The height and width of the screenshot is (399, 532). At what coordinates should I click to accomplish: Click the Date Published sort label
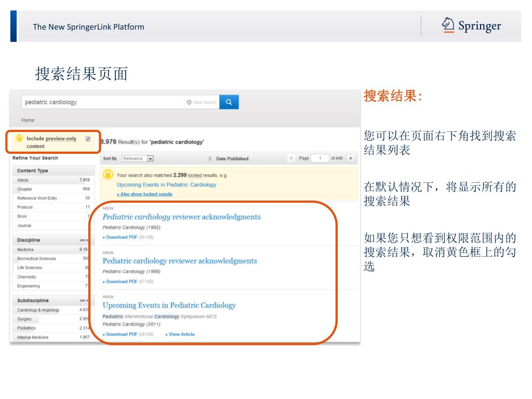(x=232, y=158)
